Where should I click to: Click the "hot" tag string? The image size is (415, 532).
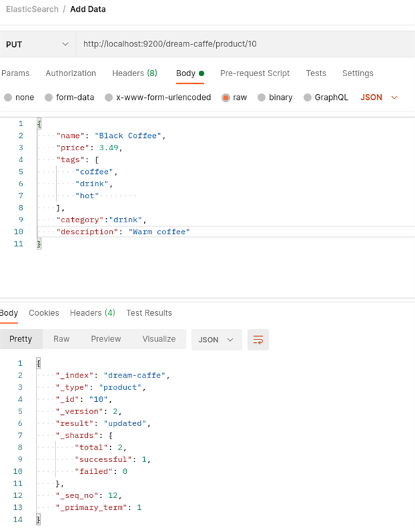pos(87,196)
